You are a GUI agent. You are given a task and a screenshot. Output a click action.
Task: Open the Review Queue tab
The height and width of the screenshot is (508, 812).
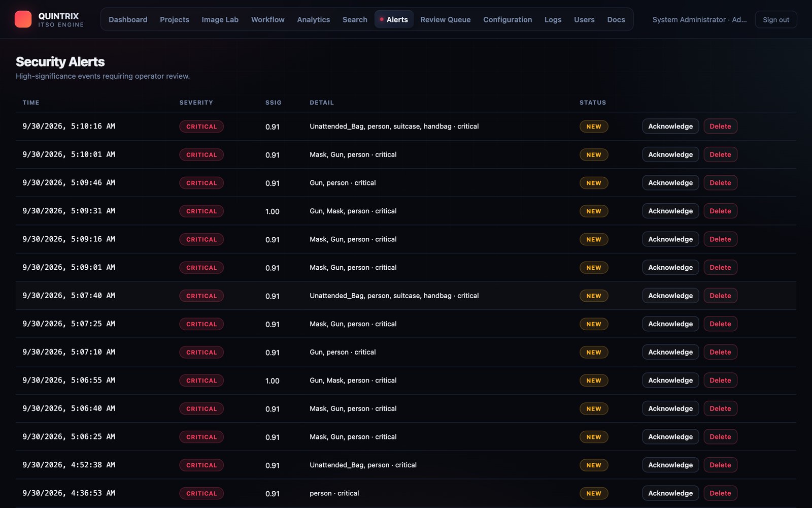click(x=446, y=20)
